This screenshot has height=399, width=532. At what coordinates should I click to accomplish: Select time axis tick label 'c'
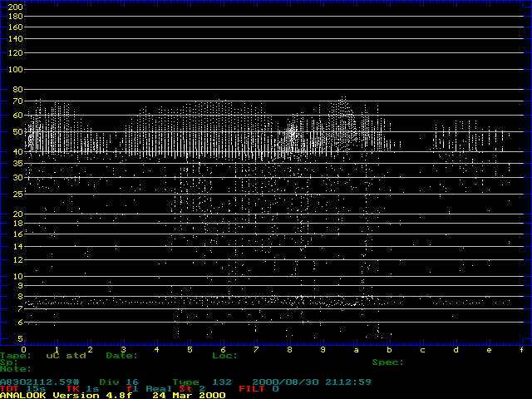click(423, 350)
